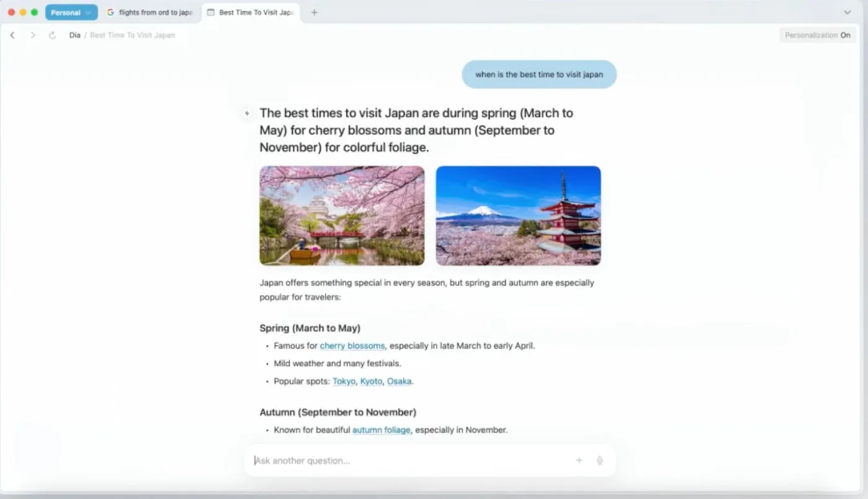Focus the Ask another question field
This screenshot has width=868, height=499.
[409, 461]
